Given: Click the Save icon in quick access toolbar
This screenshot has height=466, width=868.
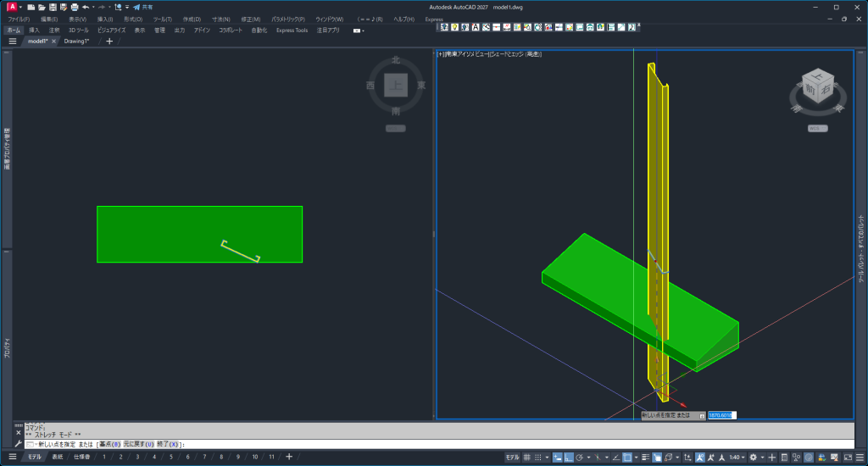Looking at the screenshot, I should 53,7.
